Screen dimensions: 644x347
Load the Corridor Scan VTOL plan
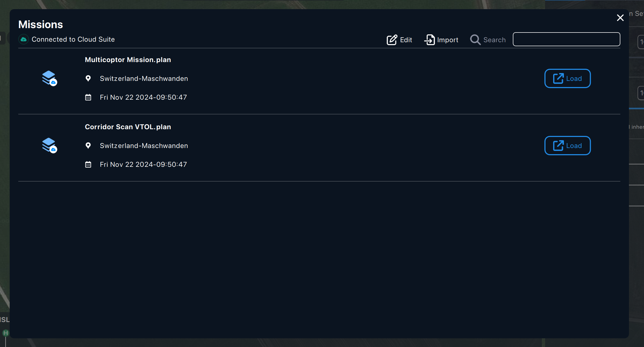click(x=567, y=146)
